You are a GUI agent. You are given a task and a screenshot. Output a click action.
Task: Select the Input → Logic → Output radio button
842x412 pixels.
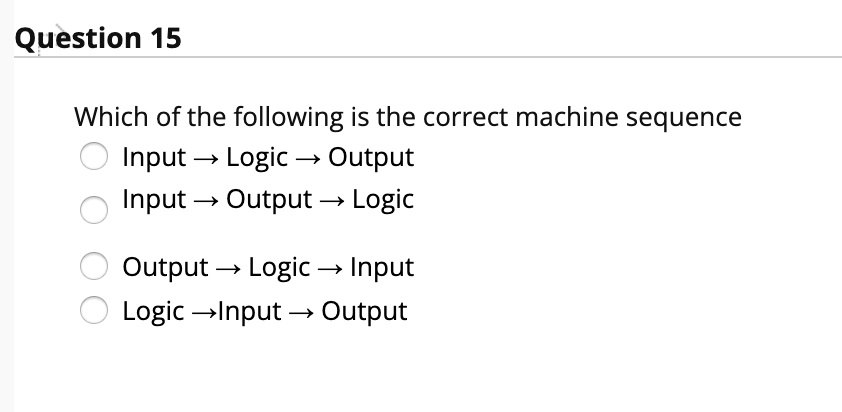(x=93, y=156)
